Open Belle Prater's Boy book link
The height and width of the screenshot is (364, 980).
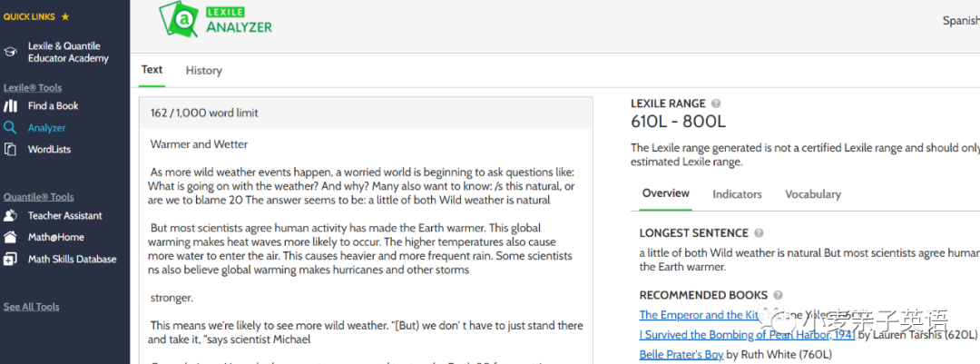pos(681,355)
